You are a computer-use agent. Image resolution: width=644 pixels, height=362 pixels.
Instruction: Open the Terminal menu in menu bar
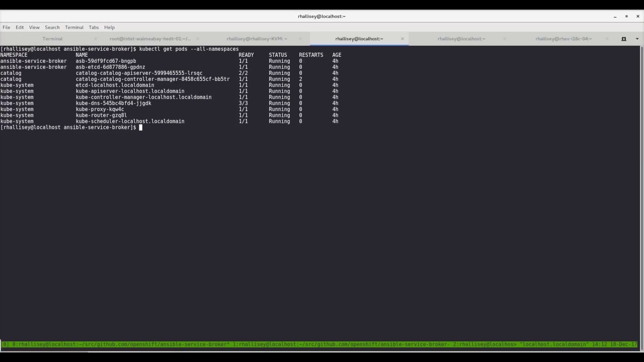coord(74,27)
